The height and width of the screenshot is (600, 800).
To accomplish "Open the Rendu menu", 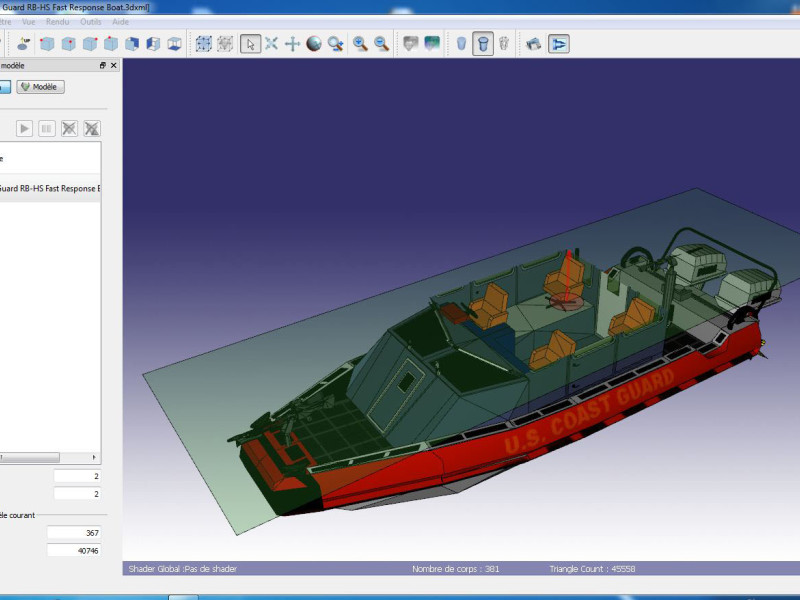I will (57, 22).
